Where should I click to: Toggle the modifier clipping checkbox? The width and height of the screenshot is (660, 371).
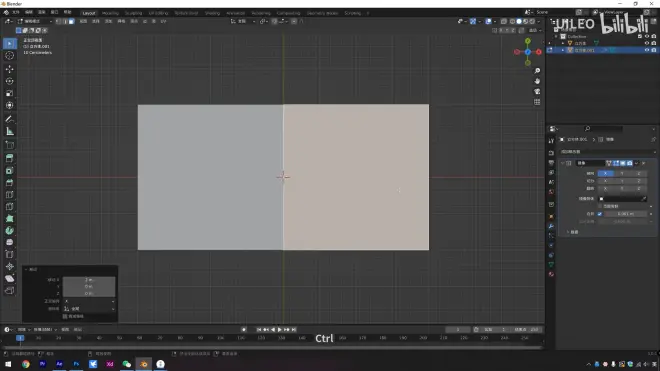pyautogui.click(x=600, y=206)
